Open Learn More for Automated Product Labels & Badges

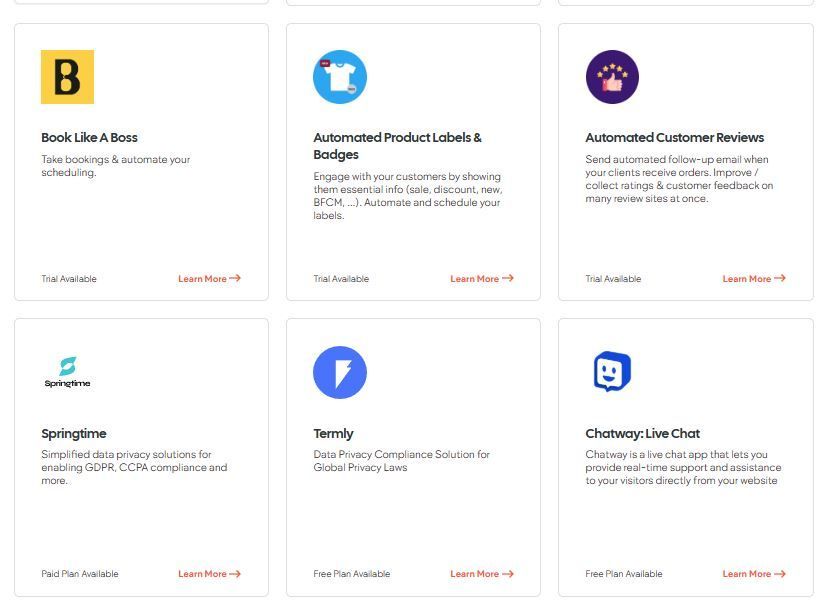(x=482, y=278)
